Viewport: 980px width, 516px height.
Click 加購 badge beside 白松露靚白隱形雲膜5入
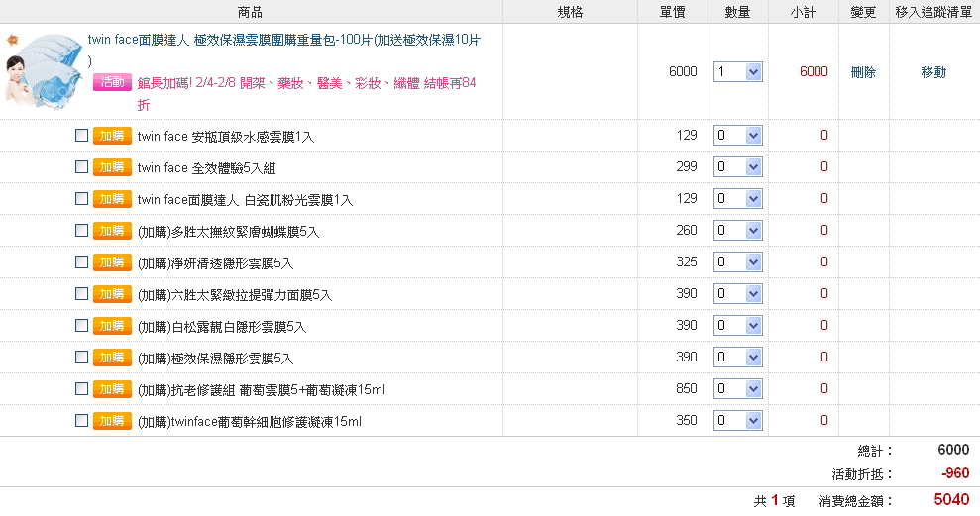[x=113, y=326]
